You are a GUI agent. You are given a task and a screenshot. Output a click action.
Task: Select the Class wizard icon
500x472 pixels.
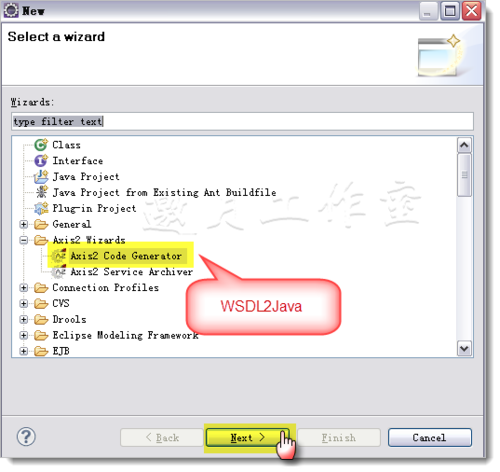41,145
